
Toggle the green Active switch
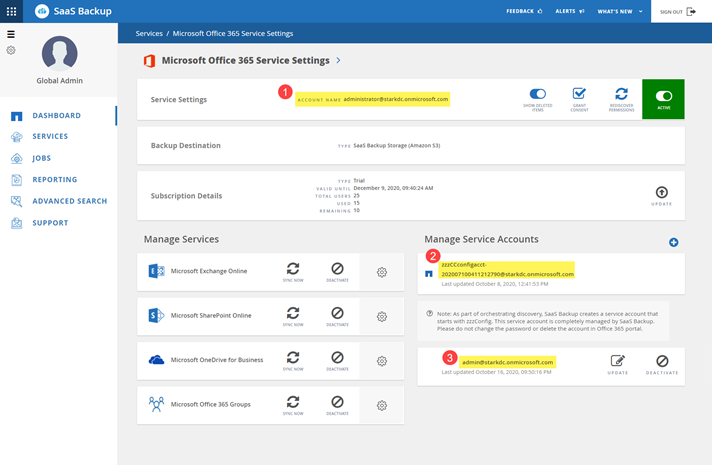coord(663,96)
